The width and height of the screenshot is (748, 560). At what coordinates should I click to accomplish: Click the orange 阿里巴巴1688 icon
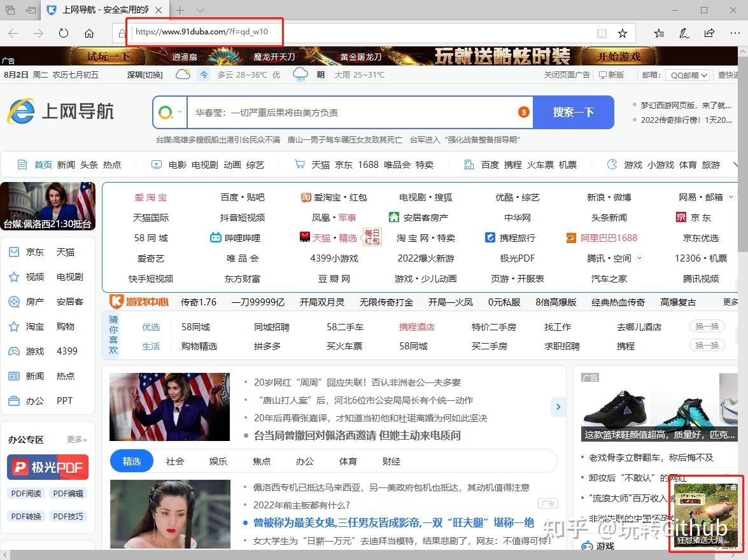pos(570,237)
